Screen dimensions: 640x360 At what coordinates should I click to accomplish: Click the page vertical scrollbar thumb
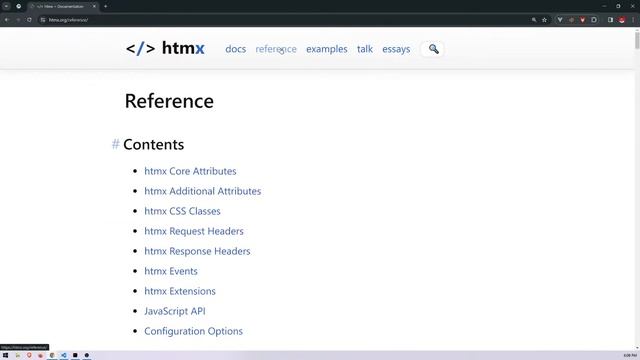point(637,40)
